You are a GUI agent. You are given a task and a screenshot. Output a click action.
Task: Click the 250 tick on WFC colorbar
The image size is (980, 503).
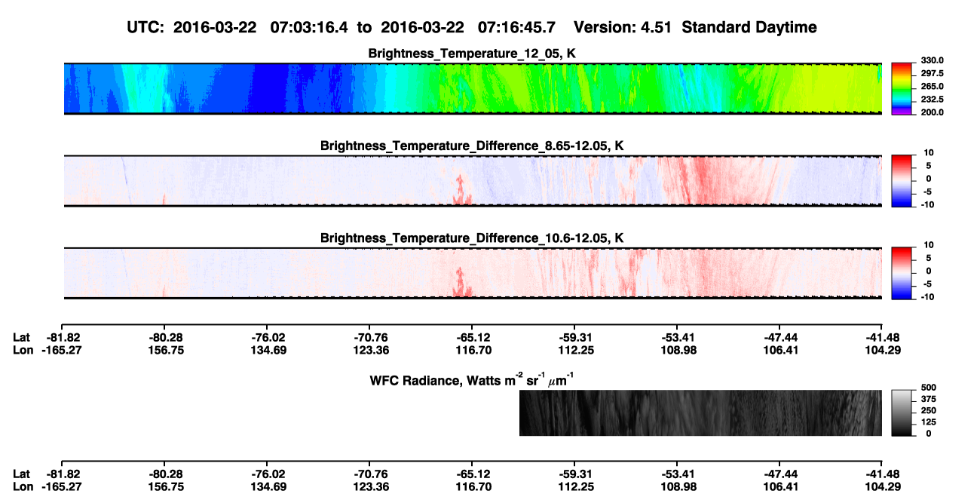[x=927, y=410]
